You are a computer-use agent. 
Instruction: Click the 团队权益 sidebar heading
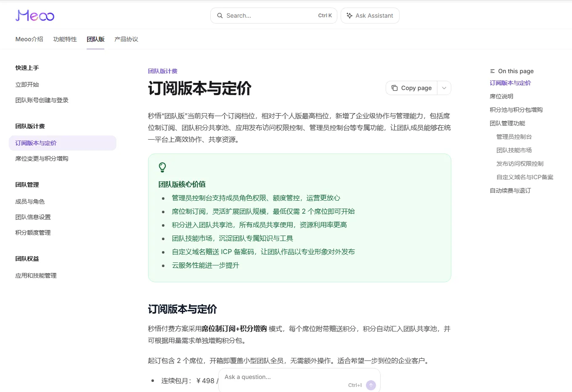click(27, 259)
